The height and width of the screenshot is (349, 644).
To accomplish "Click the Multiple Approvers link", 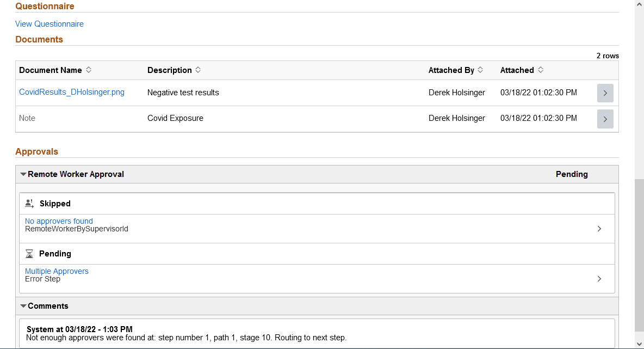I will pyautogui.click(x=57, y=271).
